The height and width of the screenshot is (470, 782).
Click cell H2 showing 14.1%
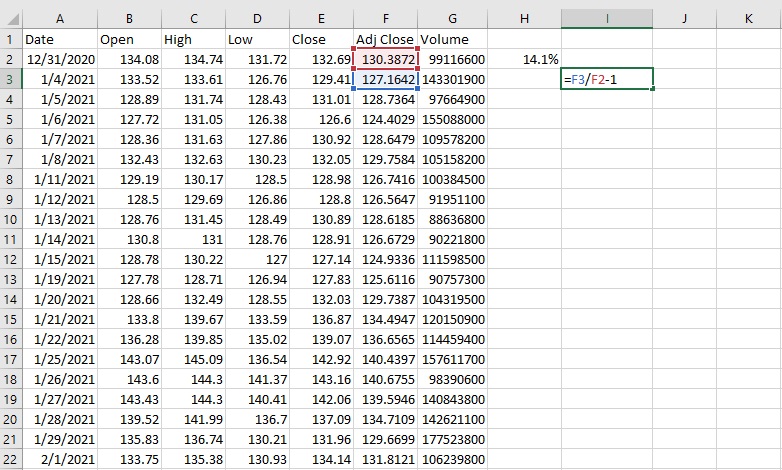coord(525,60)
